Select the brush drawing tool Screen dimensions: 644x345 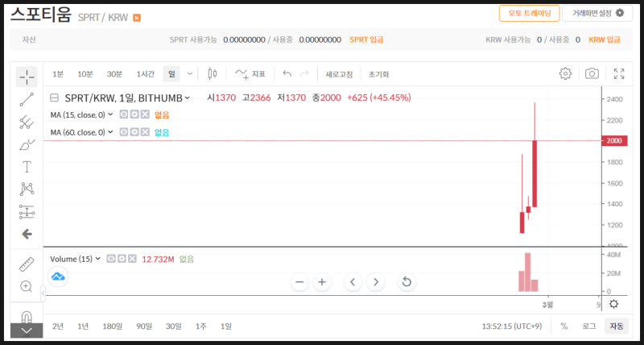[x=27, y=145]
